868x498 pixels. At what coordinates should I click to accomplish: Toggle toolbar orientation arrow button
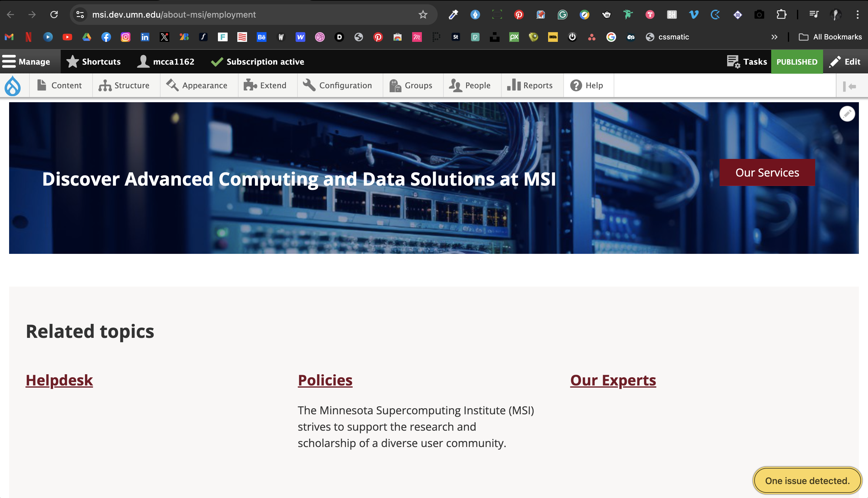849,86
